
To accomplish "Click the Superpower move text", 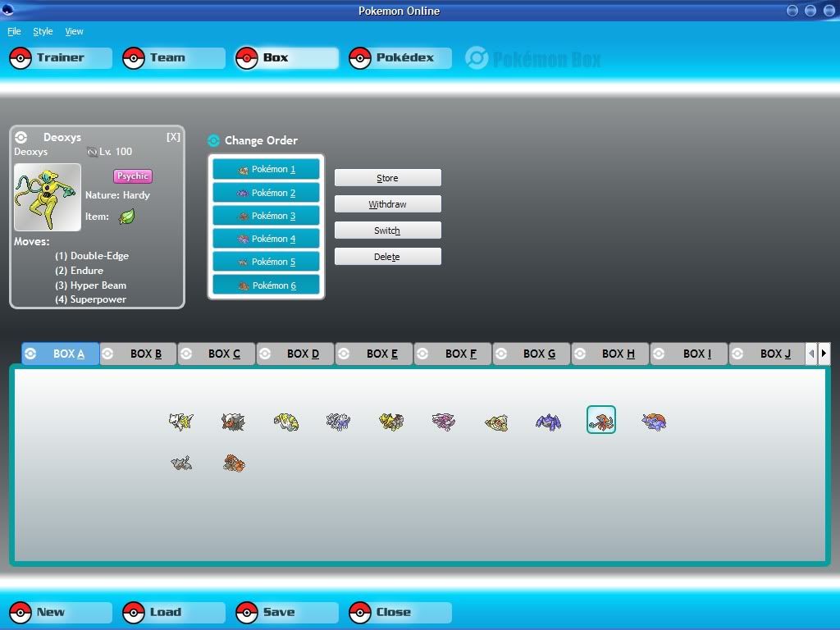I will click(90, 299).
